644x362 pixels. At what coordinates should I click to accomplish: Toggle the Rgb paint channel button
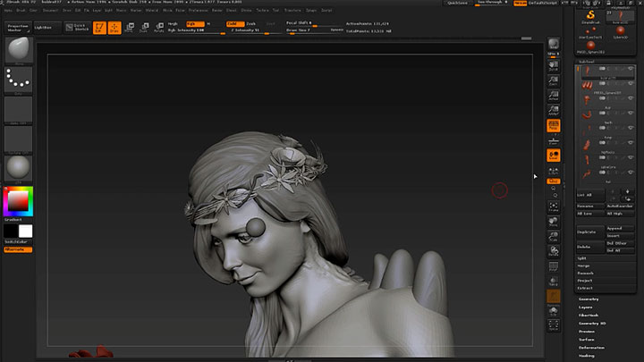tap(195, 24)
